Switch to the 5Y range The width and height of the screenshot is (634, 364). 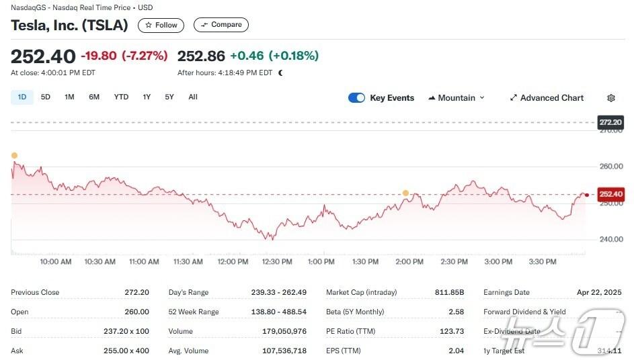(x=169, y=97)
